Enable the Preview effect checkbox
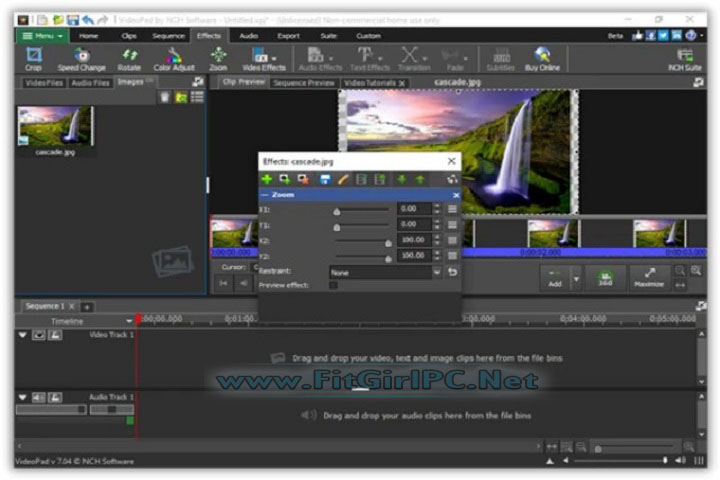Screen dimensions: 720x480 point(334,285)
